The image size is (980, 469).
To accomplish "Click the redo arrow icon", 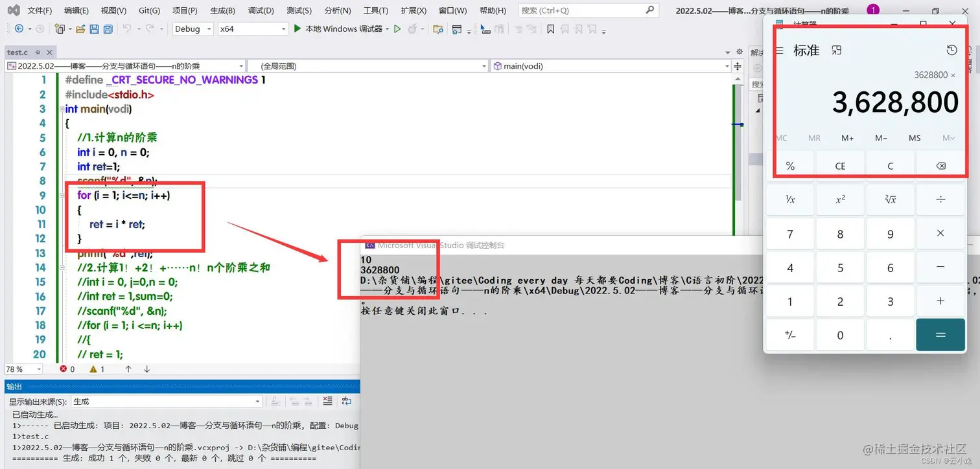I will click(150, 29).
